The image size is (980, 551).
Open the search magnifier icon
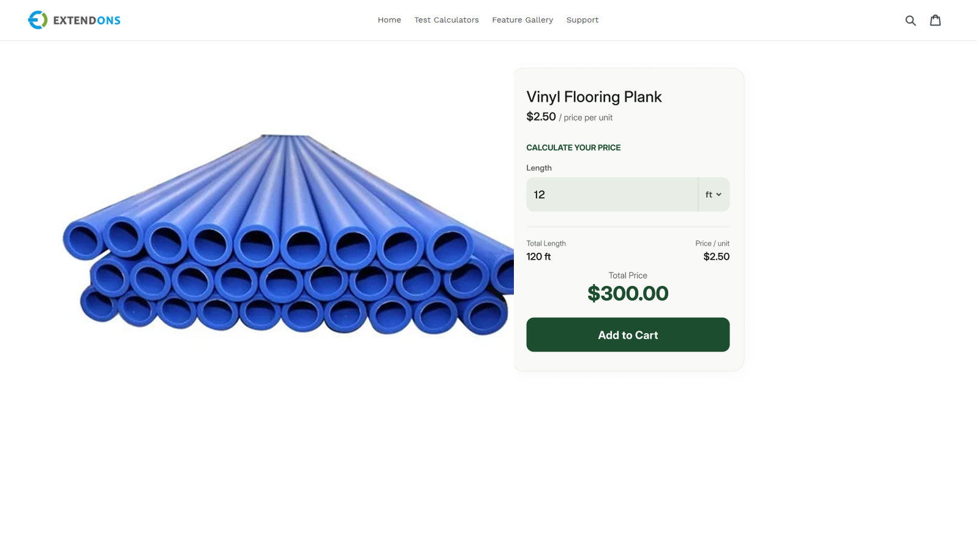tap(911, 20)
